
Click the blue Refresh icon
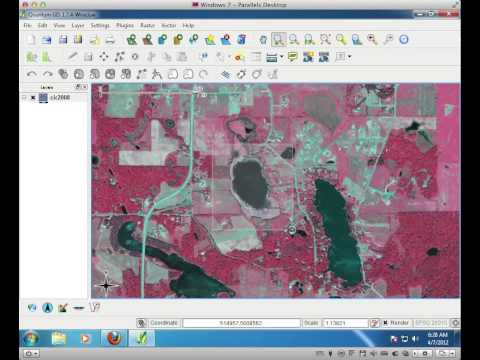(404, 40)
